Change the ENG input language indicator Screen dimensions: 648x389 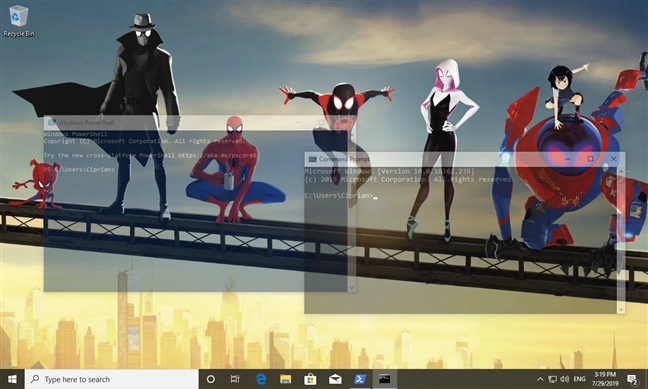pyautogui.click(x=579, y=379)
